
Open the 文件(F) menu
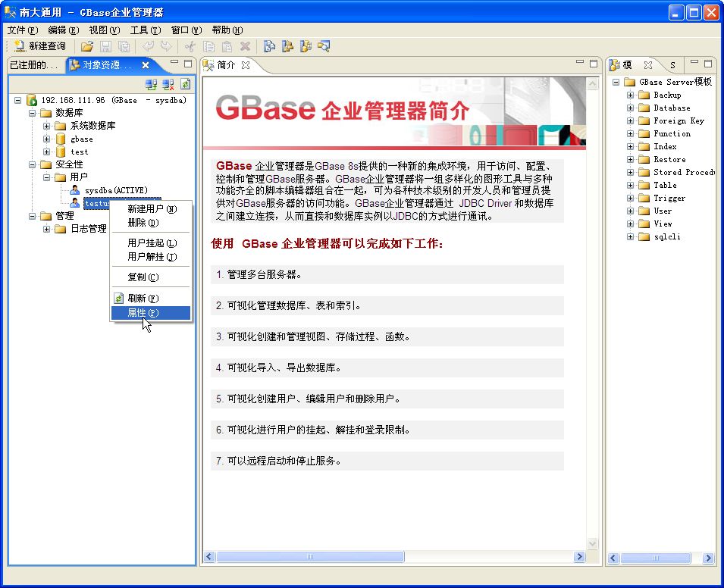(x=23, y=30)
